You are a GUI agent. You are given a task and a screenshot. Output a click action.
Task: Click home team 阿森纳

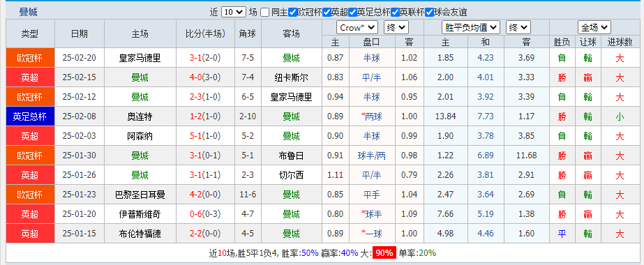coord(140,136)
